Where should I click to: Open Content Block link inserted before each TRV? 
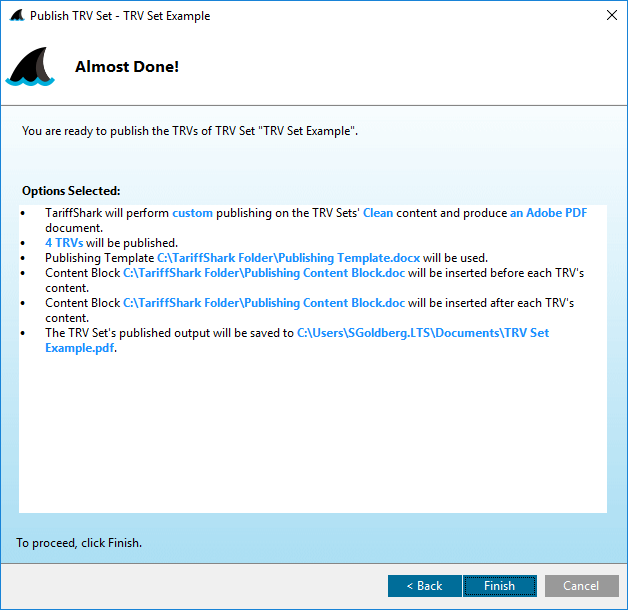(264, 273)
